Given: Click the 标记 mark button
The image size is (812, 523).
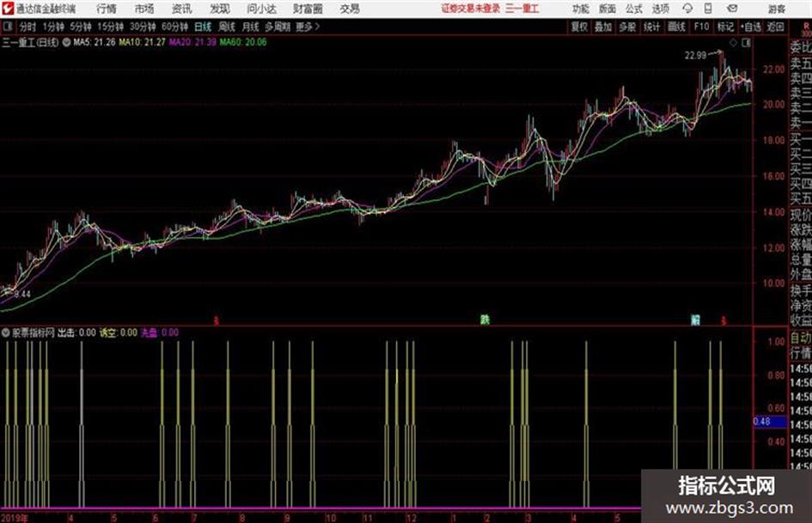Looking at the screenshot, I should tap(725, 27).
